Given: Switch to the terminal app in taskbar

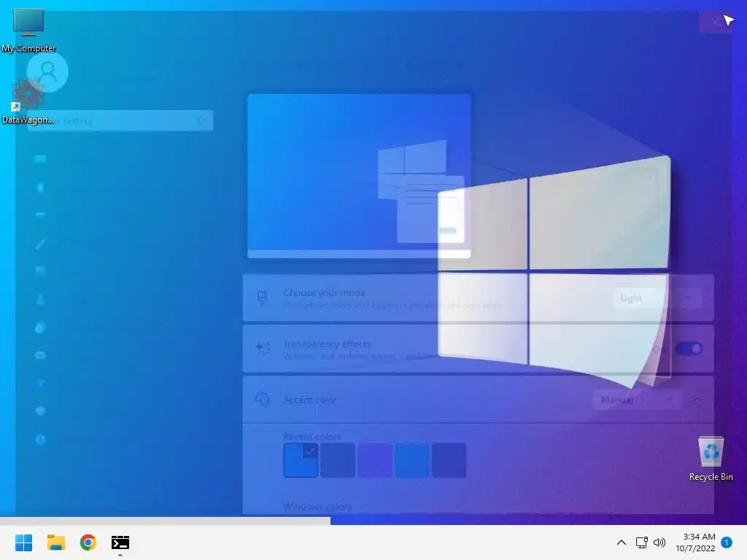Looking at the screenshot, I should click(x=120, y=542).
